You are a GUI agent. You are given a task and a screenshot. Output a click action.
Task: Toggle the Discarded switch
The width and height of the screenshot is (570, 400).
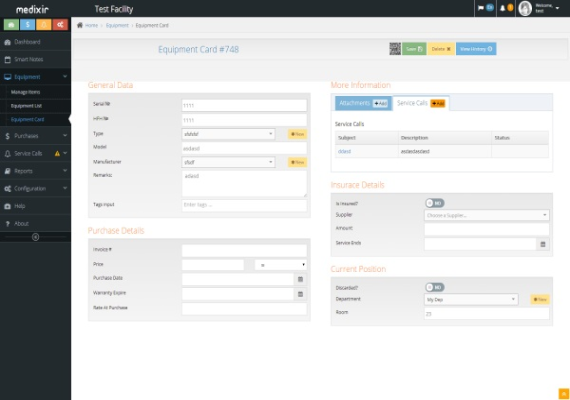point(435,287)
